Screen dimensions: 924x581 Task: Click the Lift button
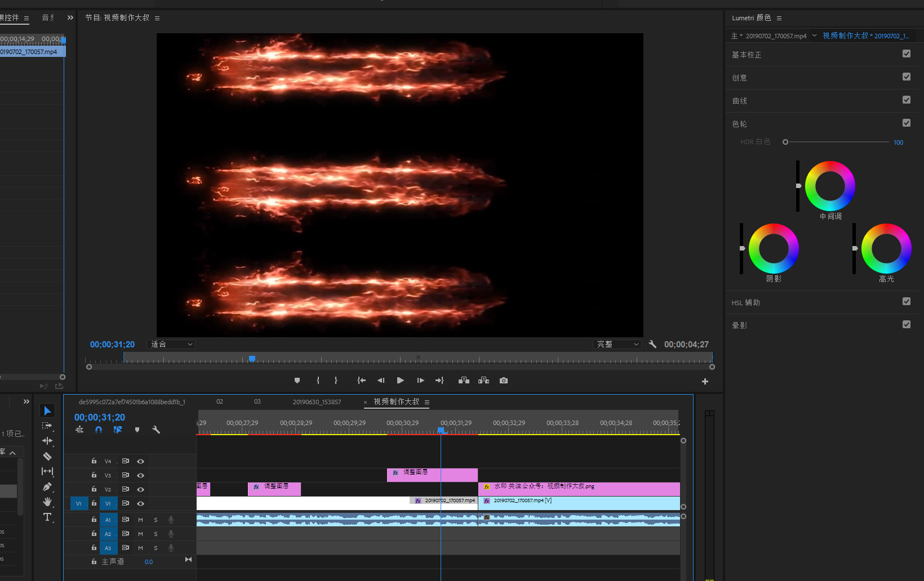click(464, 381)
